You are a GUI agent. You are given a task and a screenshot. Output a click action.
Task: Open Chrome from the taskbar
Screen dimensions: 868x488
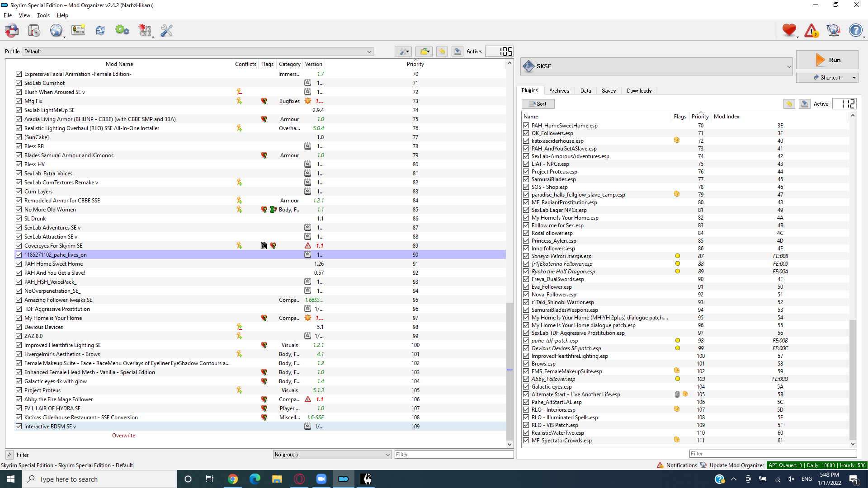click(x=233, y=479)
